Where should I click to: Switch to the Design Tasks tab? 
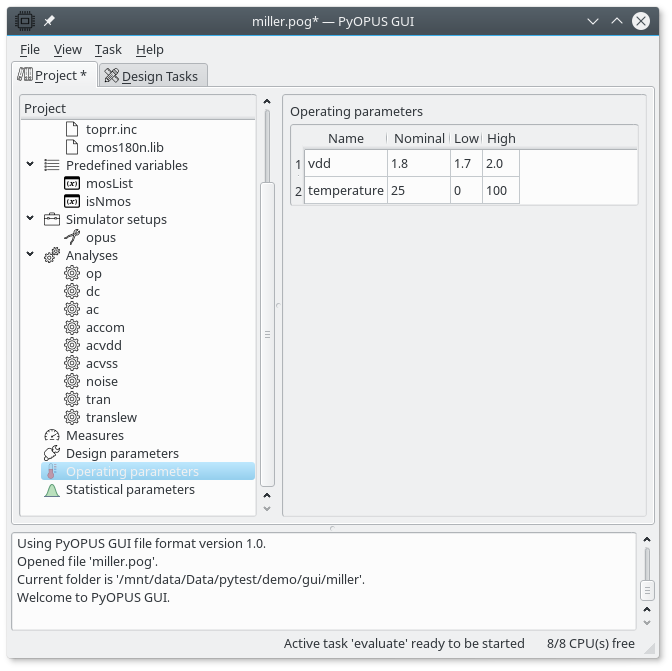[154, 76]
